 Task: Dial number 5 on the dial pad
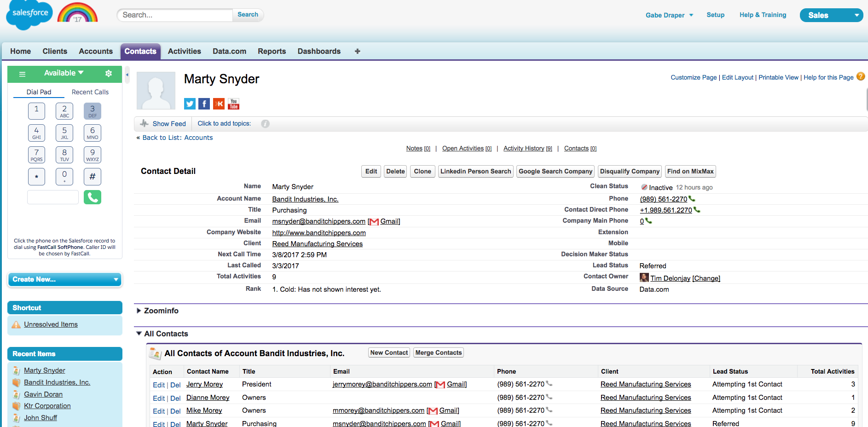(64, 133)
